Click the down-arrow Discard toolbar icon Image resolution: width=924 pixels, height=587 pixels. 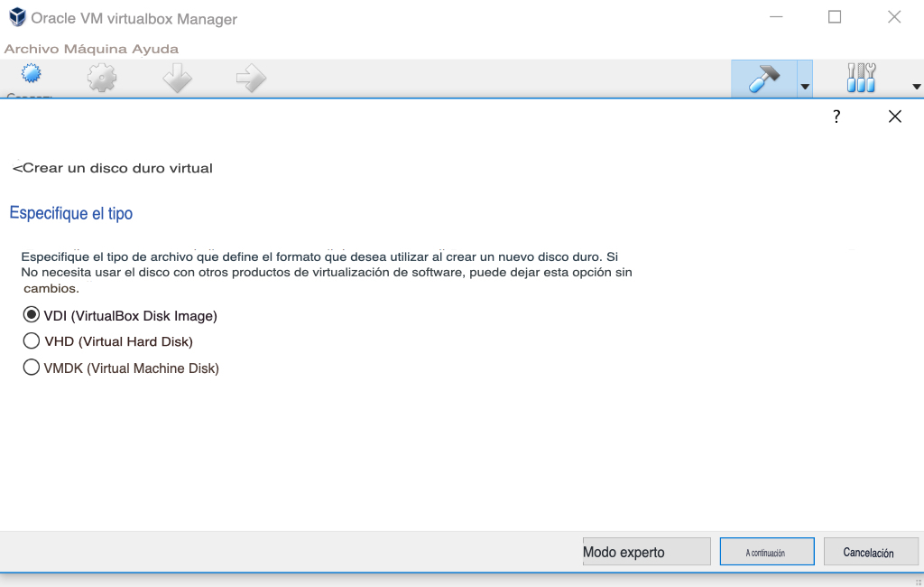click(x=177, y=78)
